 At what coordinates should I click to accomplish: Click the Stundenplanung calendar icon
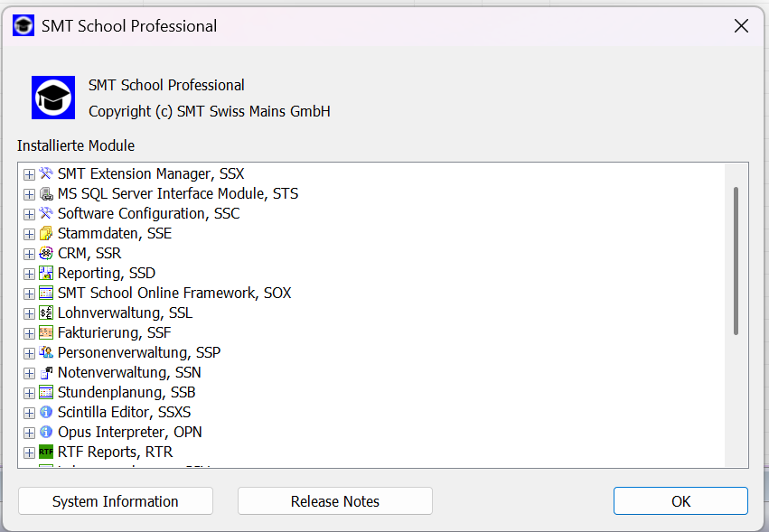(x=46, y=392)
